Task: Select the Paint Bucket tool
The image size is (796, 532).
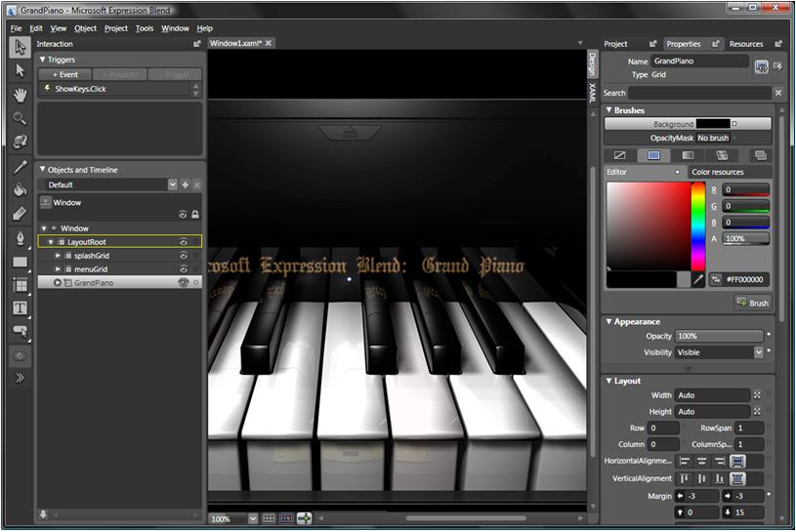Action: [20, 189]
